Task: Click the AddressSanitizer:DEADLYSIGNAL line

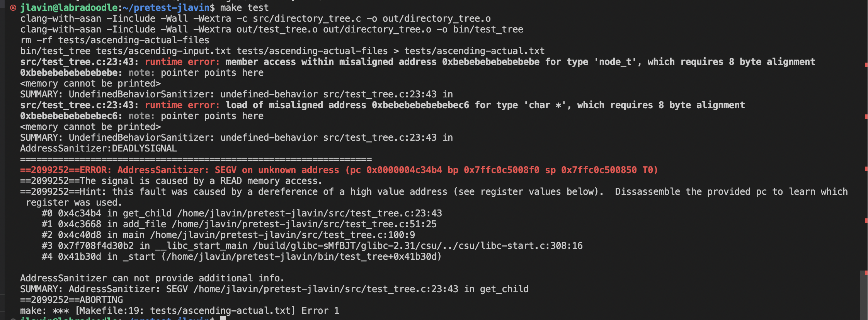Action: [x=98, y=148]
